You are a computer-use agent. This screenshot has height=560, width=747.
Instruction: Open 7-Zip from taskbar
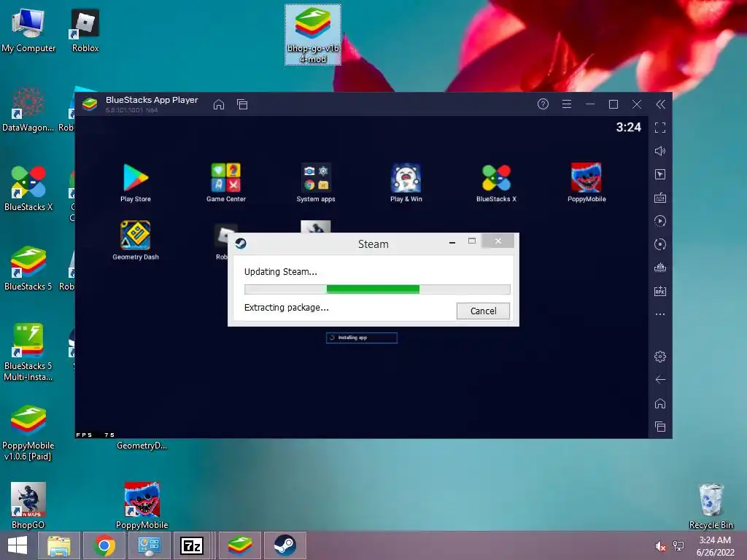point(192,545)
